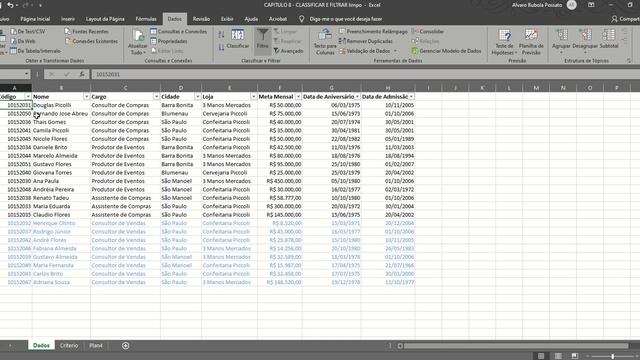Click Da Web data source
The width and height of the screenshot is (640, 360).
(x=23, y=41)
